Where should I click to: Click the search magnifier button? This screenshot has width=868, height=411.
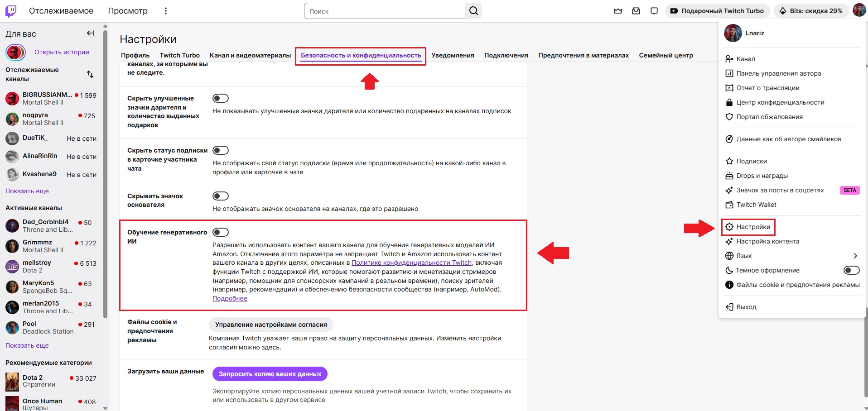[x=473, y=11]
